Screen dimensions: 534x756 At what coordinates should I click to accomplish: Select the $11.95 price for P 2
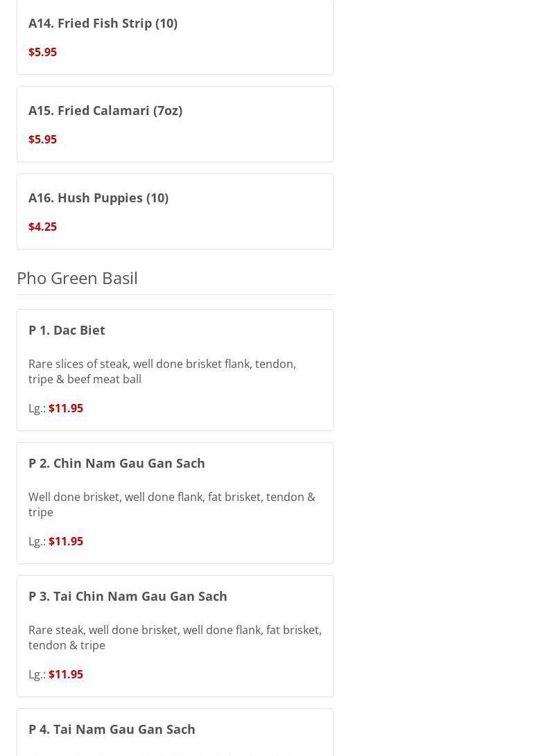tap(66, 541)
